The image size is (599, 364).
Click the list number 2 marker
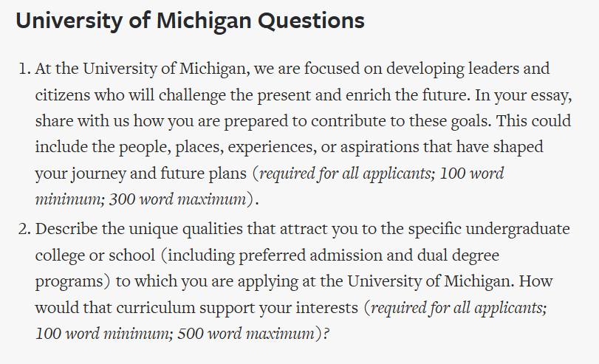(24, 229)
